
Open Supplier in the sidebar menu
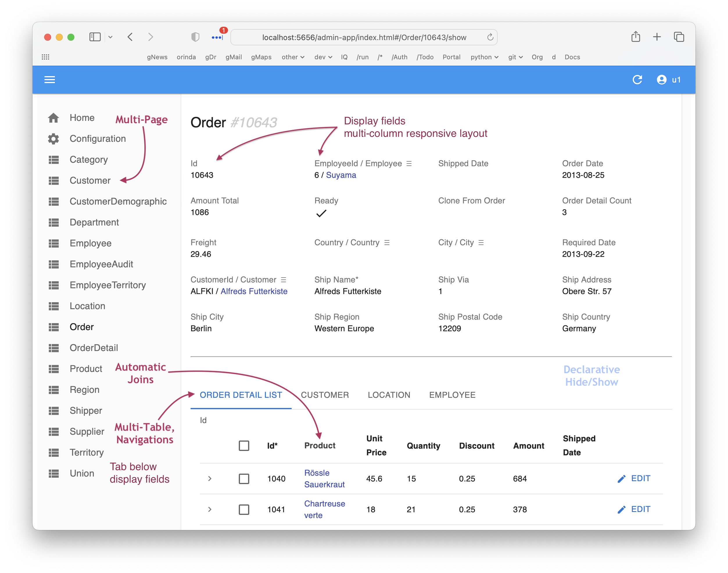pos(87,432)
